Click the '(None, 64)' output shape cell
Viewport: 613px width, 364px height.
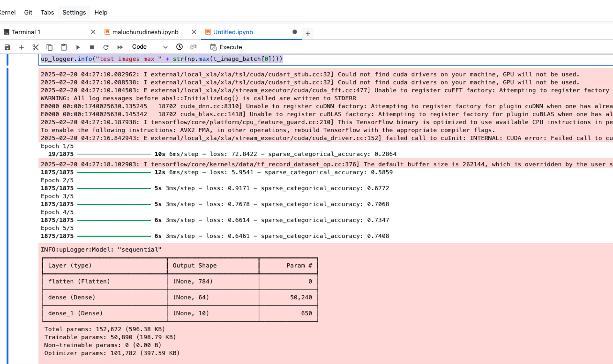[191, 297]
